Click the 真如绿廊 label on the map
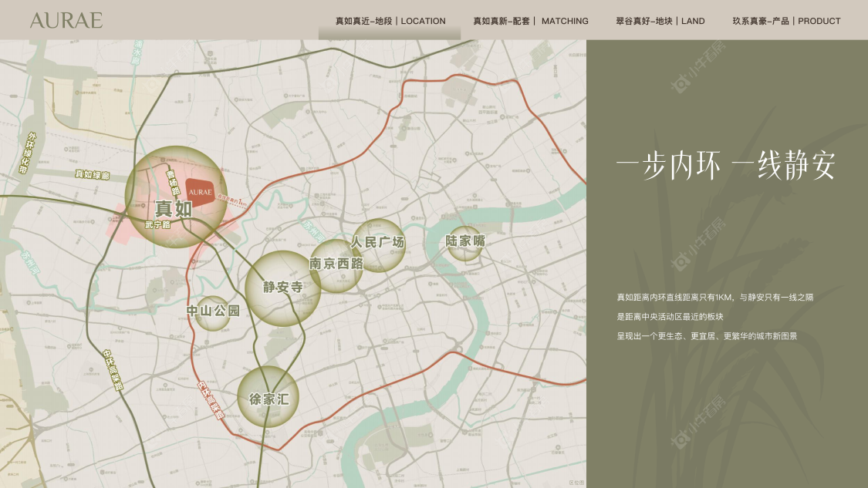The image size is (868, 488). coord(92,175)
